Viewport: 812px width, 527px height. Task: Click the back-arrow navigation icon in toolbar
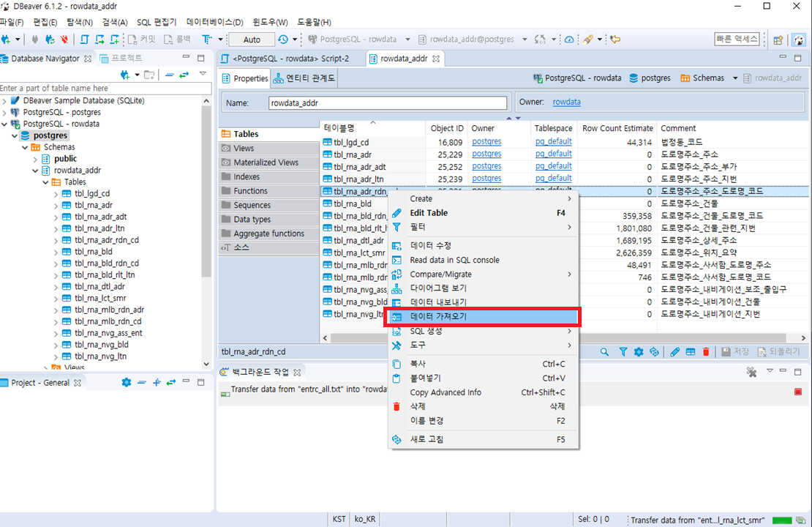click(x=615, y=40)
